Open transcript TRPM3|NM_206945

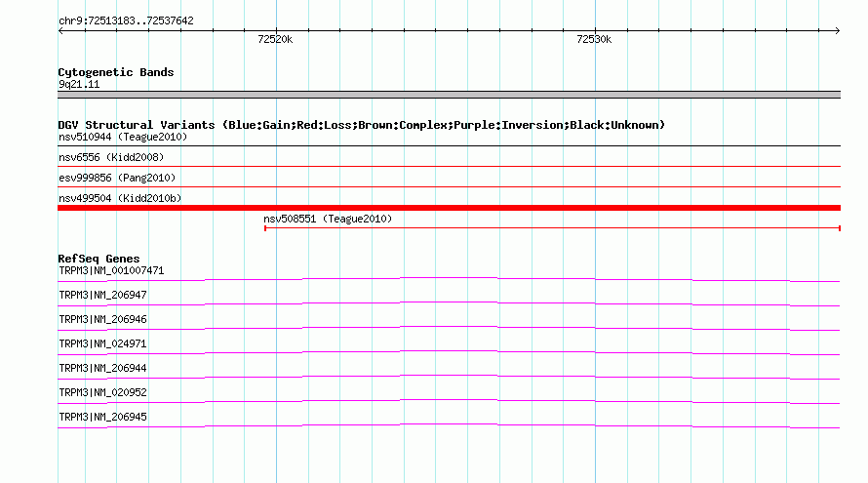click(103, 417)
